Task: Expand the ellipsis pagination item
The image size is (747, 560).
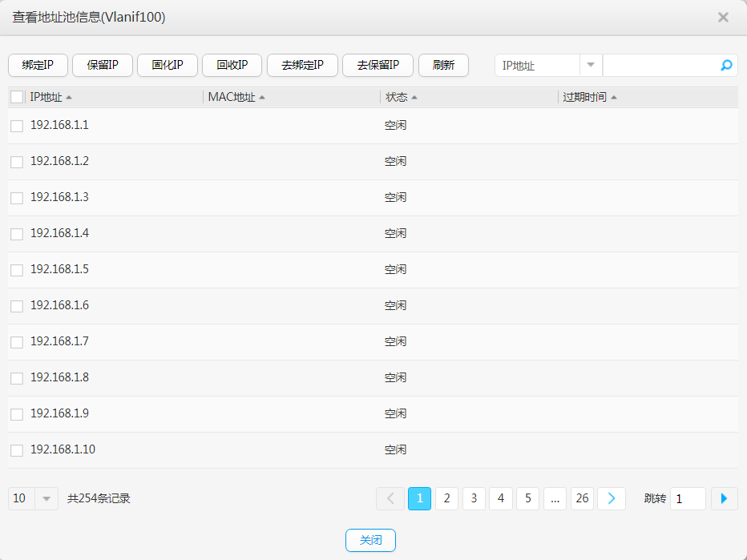Action: 555,498
